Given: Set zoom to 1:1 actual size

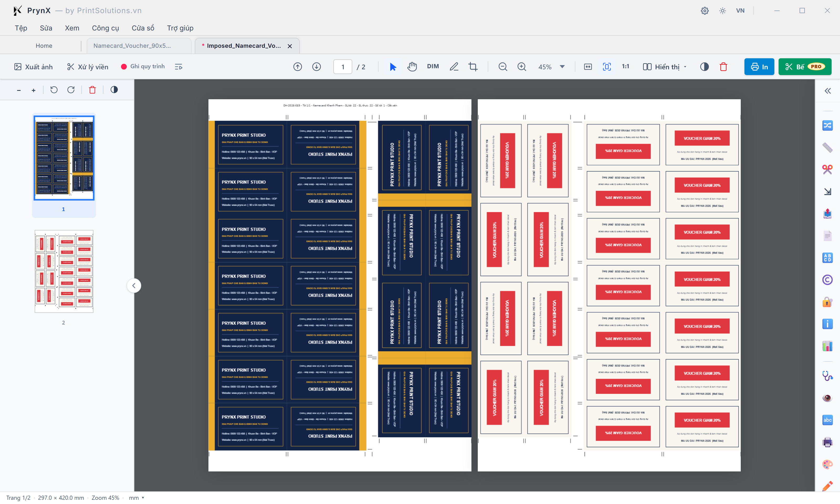Looking at the screenshot, I should click(626, 66).
